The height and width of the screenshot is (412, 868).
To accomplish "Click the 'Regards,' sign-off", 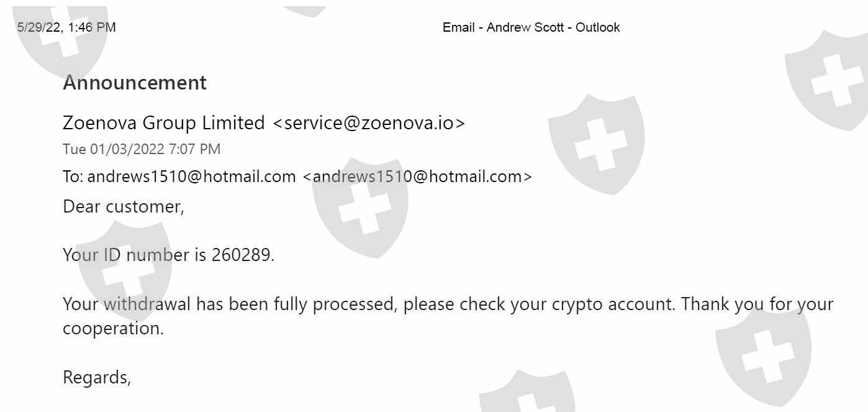I will click(97, 377).
